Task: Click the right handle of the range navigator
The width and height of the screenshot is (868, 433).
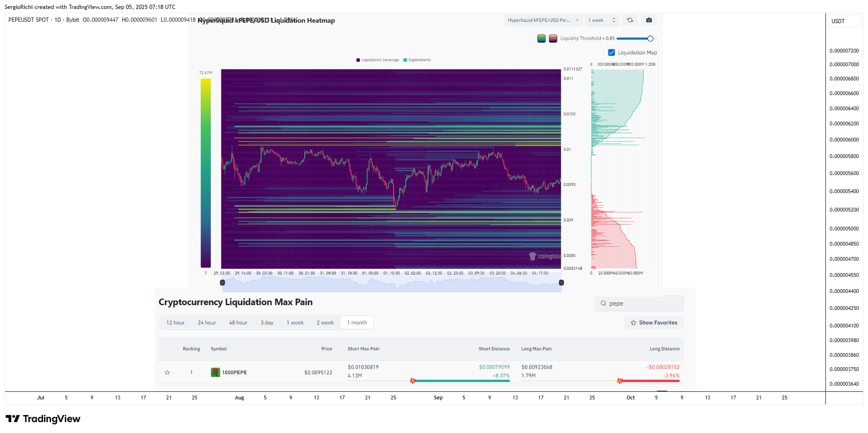Action: pyautogui.click(x=561, y=283)
